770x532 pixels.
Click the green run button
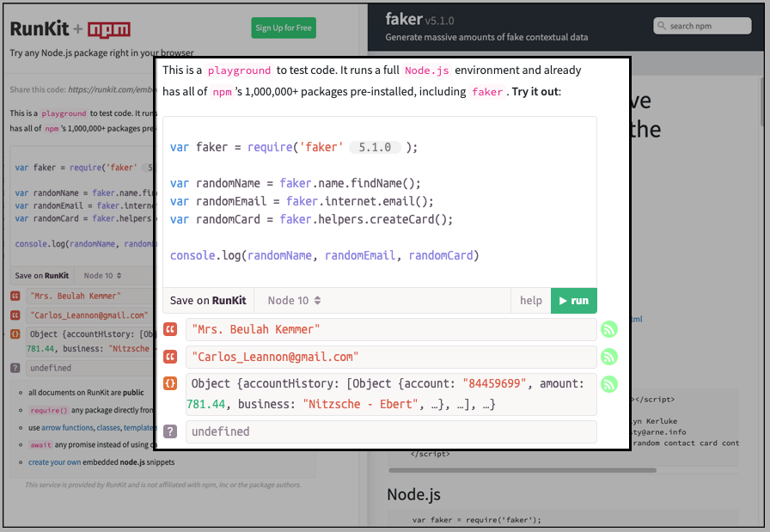[573, 301]
